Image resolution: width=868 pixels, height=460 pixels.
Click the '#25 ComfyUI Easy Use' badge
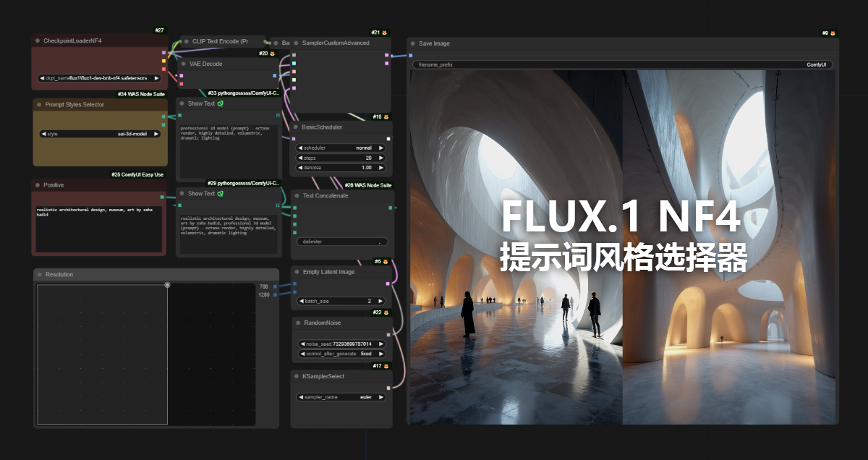click(x=138, y=174)
